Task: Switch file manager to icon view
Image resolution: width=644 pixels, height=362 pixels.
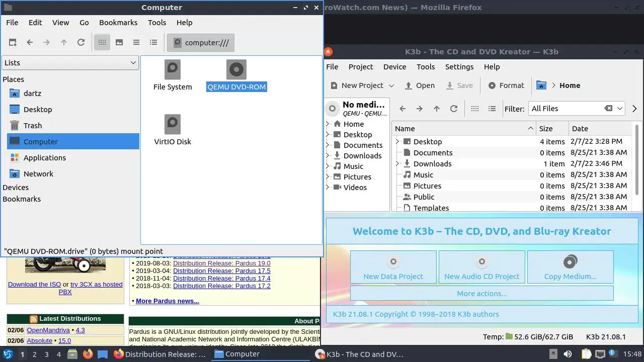Action: pyautogui.click(x=102, y=43)
